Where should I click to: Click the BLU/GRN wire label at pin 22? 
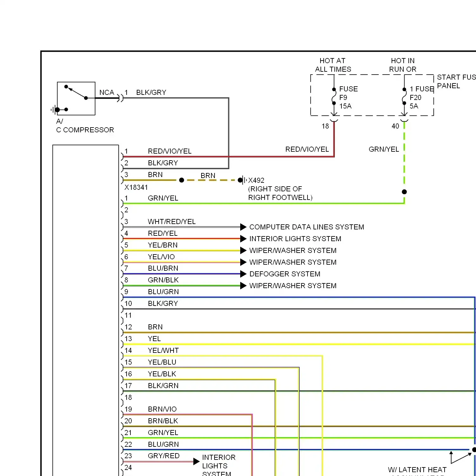[x=163, y=444]
